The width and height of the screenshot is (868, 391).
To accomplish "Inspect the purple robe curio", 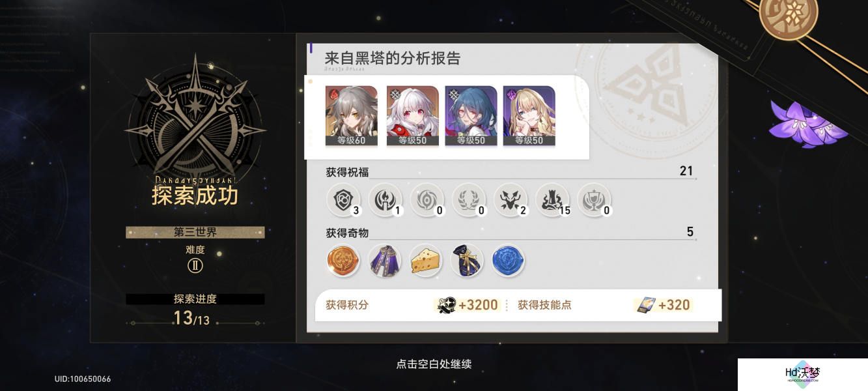I will (x=385, y=261).
